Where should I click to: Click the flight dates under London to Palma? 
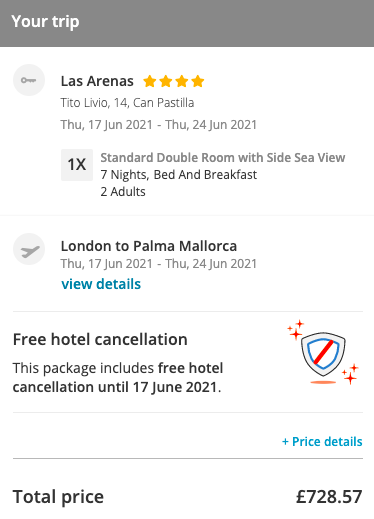(x=159, y=264)
